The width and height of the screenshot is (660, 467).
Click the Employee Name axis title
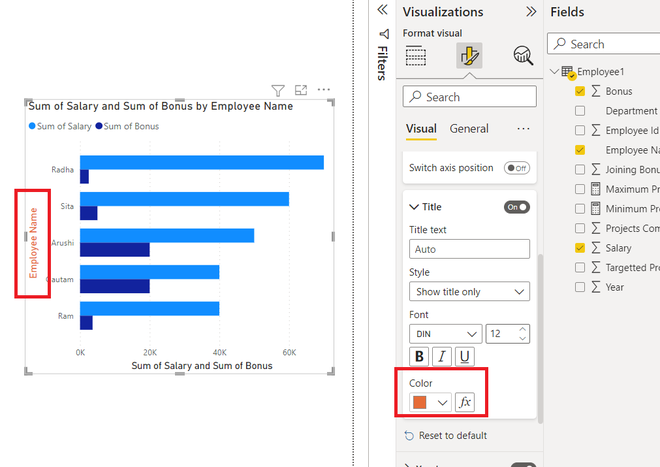[33, 243]
